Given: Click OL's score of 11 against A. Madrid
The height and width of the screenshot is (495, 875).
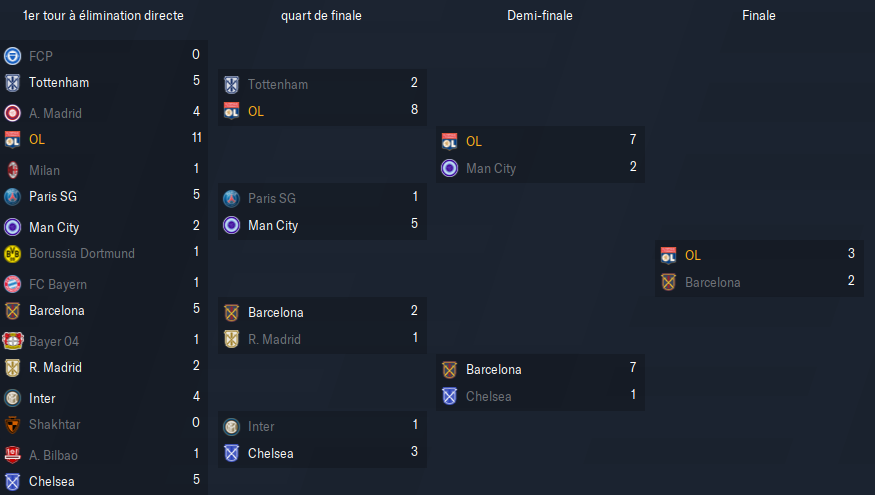Looking at the screenshot, I should 196,137.
